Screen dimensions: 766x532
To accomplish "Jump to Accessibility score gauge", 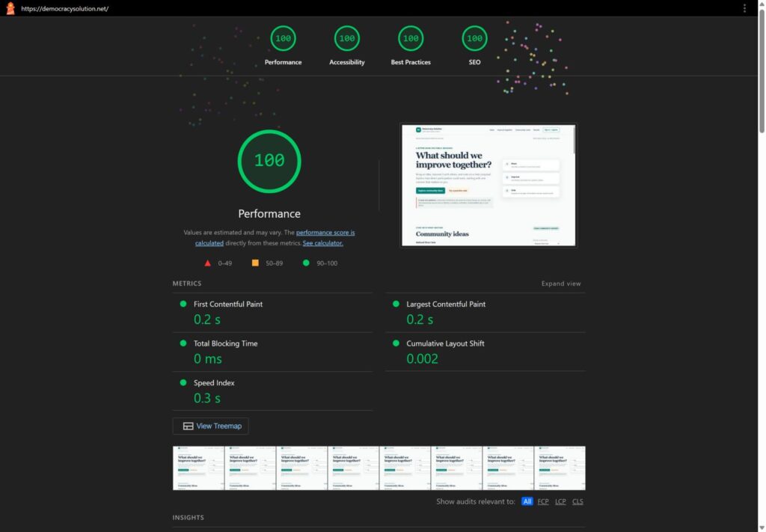I will [x=347, y=38].
